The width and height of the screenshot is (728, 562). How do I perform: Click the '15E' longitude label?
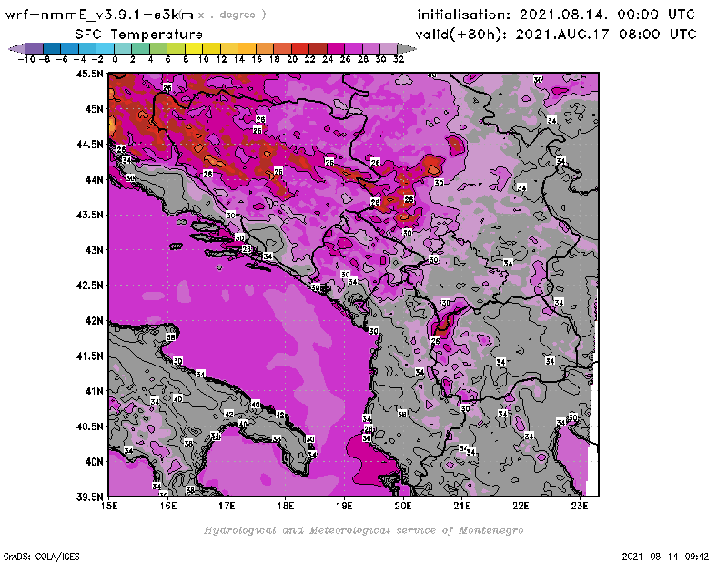[109, 506]
